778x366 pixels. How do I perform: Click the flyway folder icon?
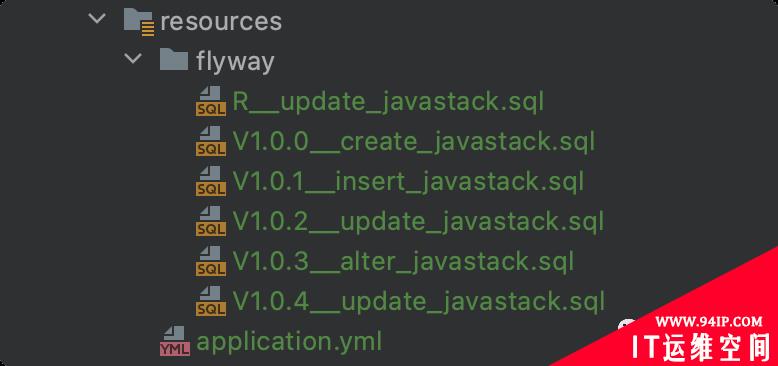[x=174, y=60]
